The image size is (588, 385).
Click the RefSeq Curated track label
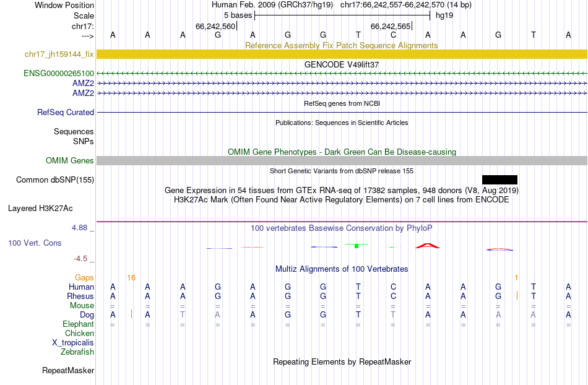tap(66, 113)
